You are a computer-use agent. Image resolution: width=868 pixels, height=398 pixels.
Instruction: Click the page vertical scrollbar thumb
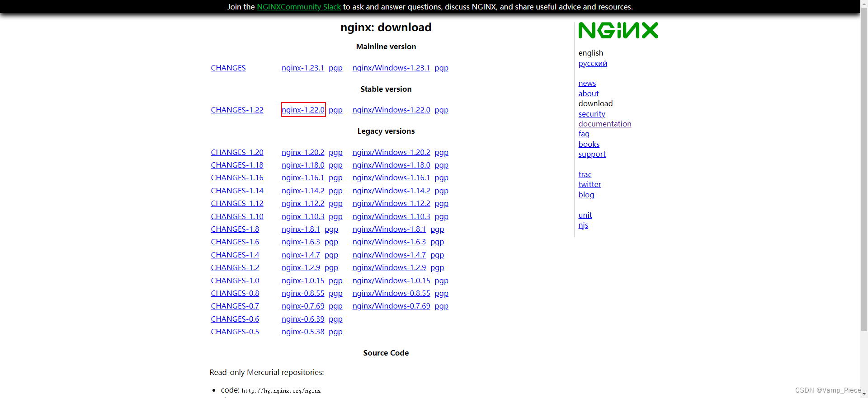864,169
